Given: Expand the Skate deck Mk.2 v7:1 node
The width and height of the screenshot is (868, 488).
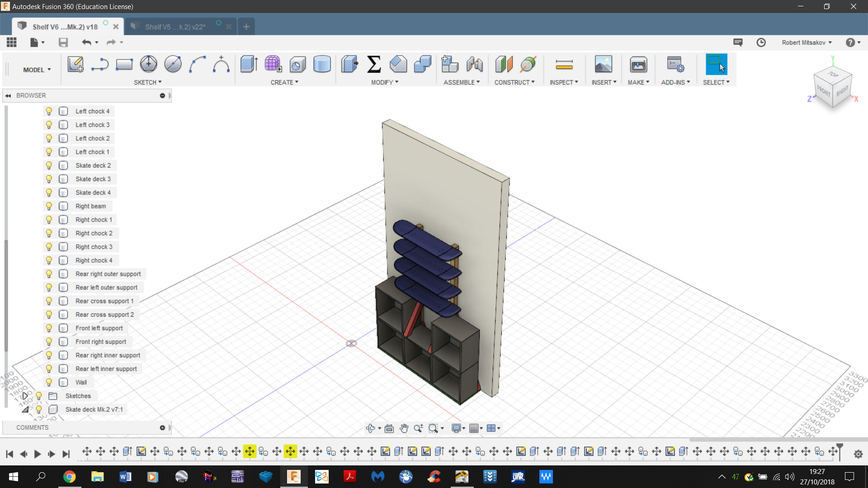Looking at the screenshot, I should 25,409.
